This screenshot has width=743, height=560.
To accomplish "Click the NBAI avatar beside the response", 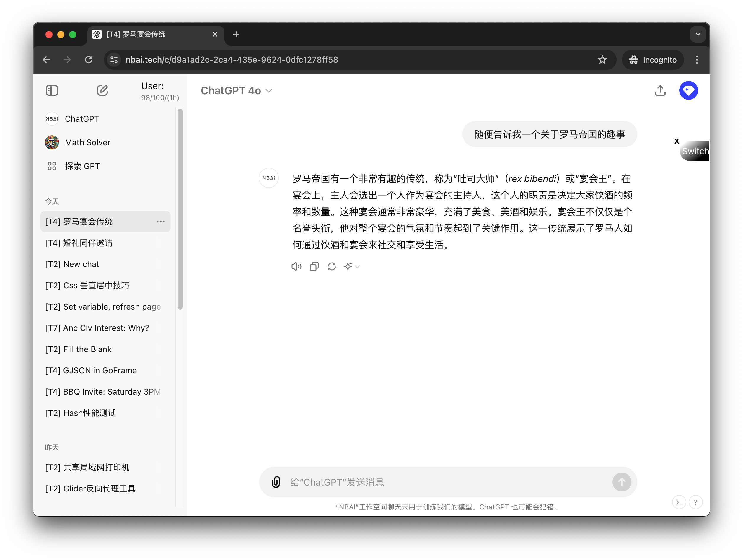I will (x=269, y=178).
